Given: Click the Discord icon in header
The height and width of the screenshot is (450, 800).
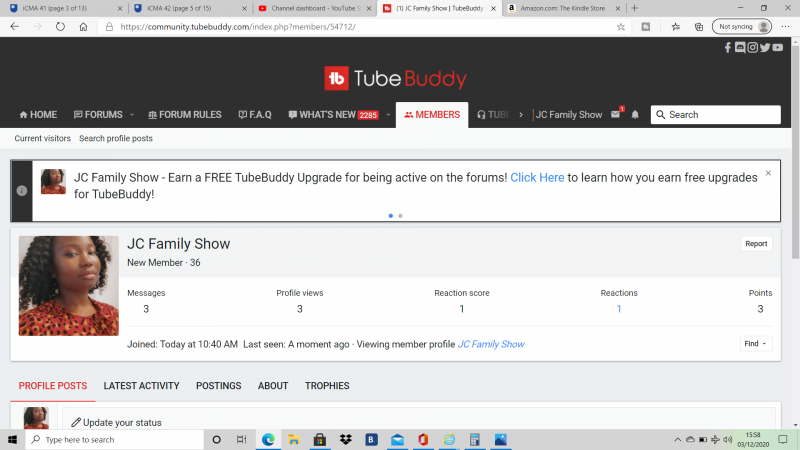Looking at the screenshot, I should point(740,47).
